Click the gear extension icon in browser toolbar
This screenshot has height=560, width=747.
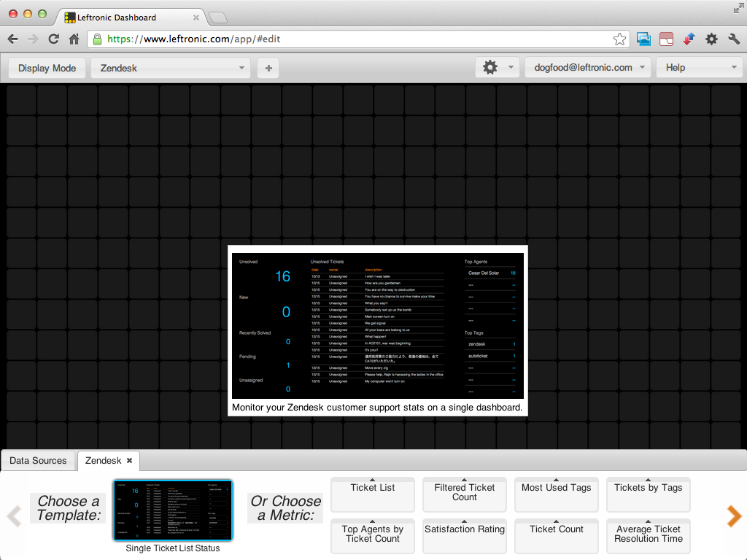click(711, 39)
